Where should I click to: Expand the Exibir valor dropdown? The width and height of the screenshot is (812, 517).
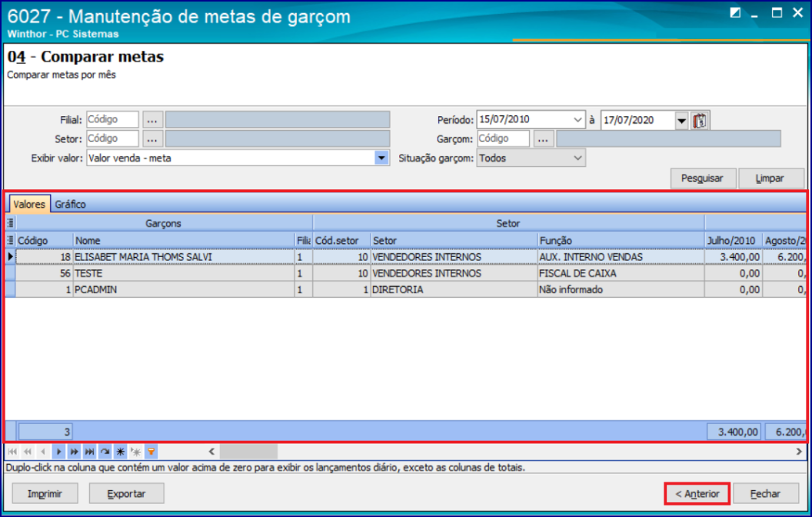(x=381, y=158)
